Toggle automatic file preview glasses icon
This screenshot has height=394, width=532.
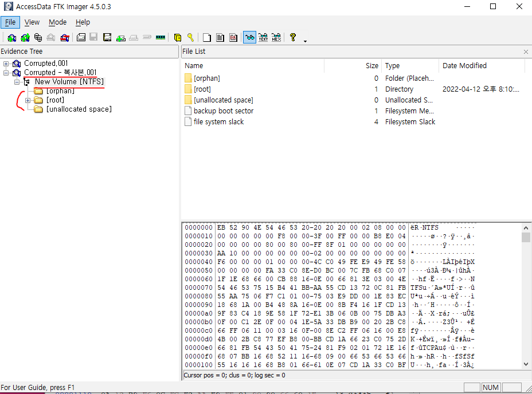250,37
